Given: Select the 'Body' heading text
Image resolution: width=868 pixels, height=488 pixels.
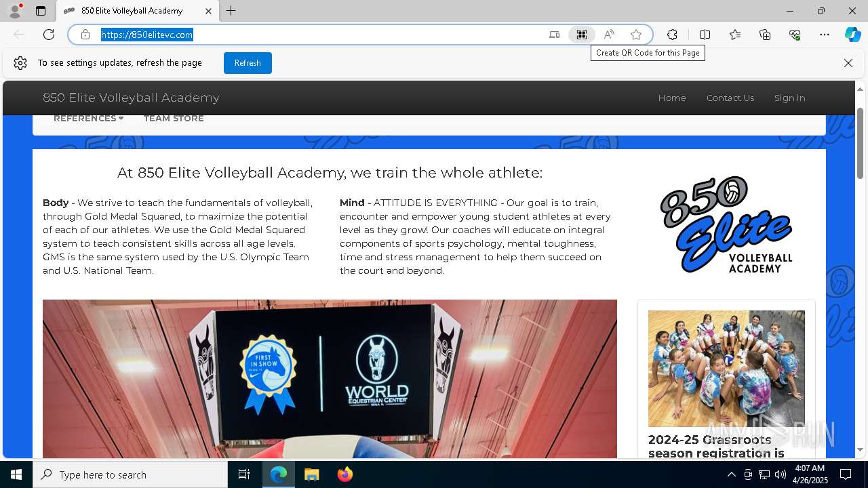Looking at the screenshot, I should [x=56, y=203].
